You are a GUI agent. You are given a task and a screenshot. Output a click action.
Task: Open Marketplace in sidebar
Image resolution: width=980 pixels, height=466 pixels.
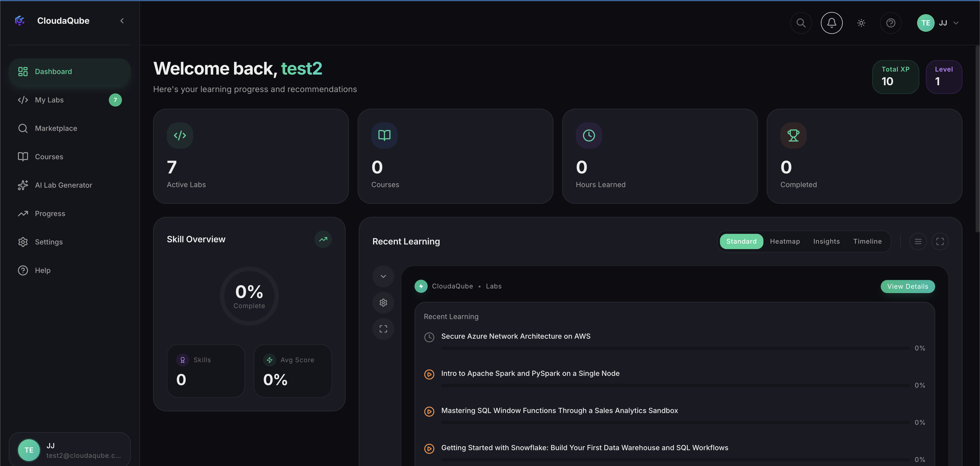70,128
